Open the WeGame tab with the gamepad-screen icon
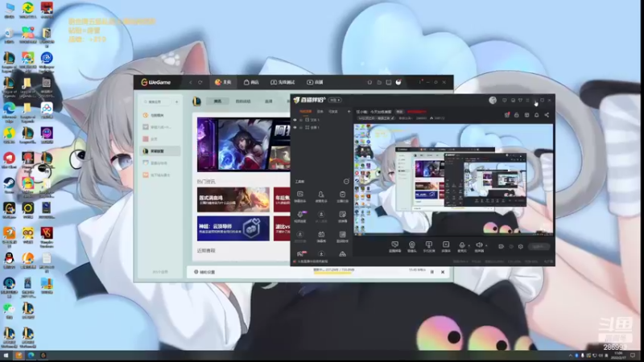 coord(283,83)
